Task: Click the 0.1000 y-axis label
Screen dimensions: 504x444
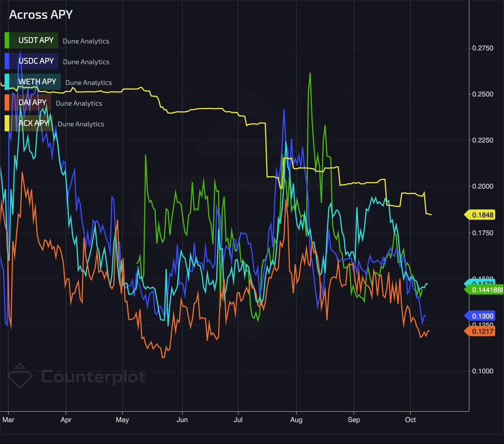Action: click(482, 371)
